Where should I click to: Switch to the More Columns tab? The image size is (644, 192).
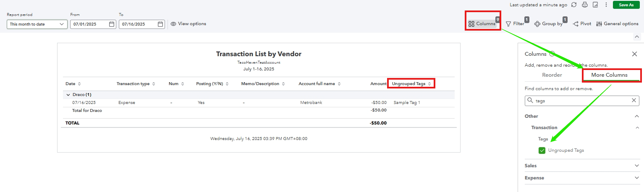coord(609,75)
